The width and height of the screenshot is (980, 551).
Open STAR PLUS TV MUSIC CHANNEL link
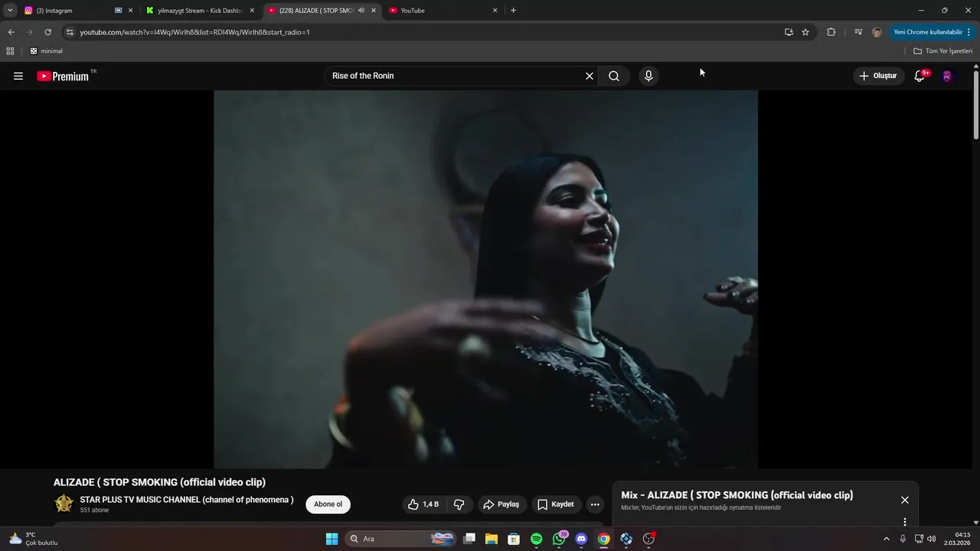coord(187,500)
